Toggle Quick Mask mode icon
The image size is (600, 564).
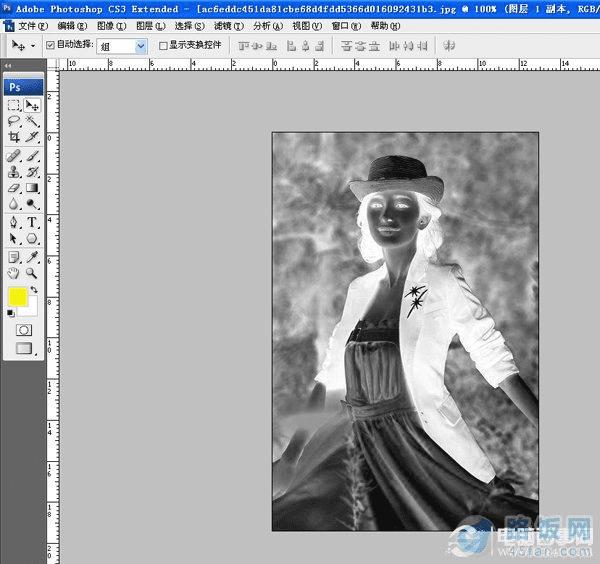(24, 329)
